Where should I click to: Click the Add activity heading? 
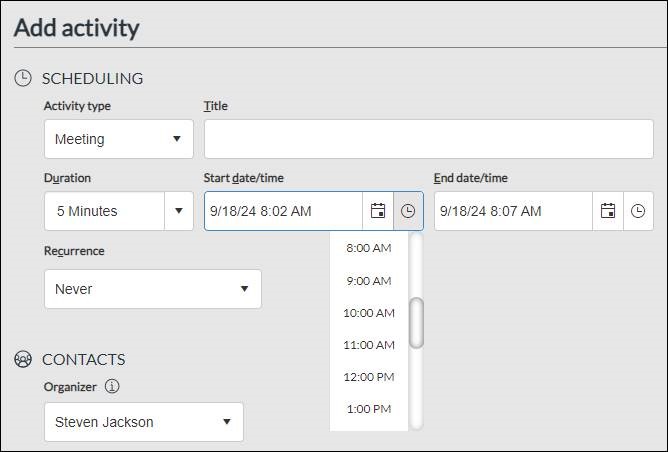tap(77, 28)
